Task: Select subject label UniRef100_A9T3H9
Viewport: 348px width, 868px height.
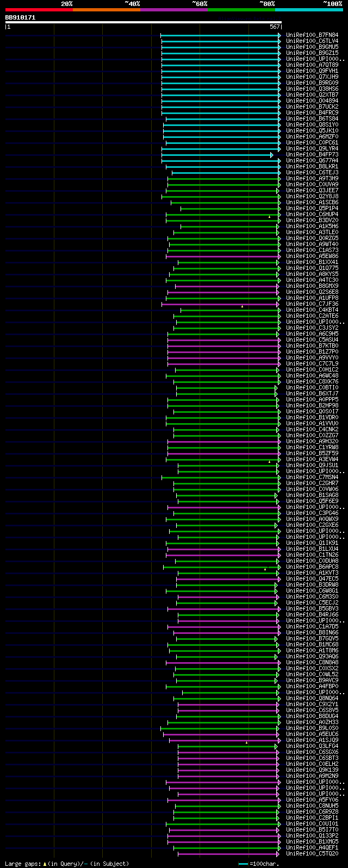Action: tap(312, 178)
